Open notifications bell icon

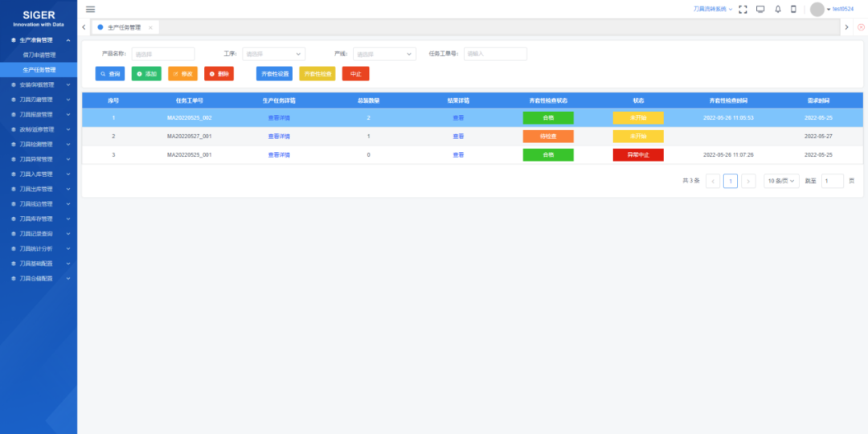tap(777, 9)
